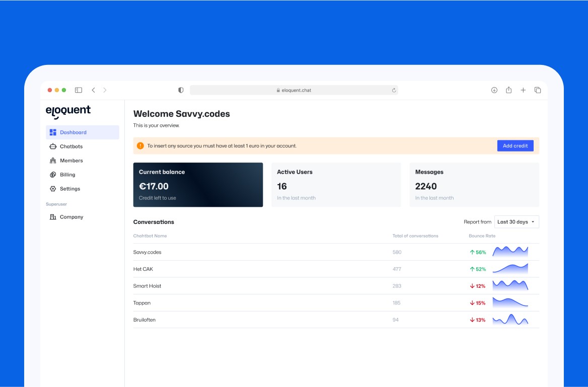The image size is (588, 387).
Task: Click the eloquent logo
Action: (x=68, y=111)
